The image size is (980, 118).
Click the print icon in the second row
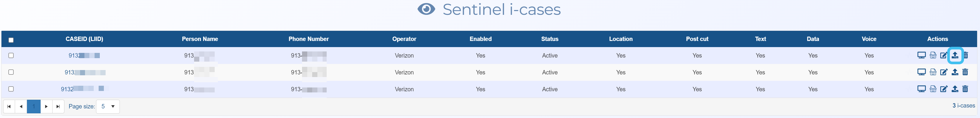pos(933,72)
